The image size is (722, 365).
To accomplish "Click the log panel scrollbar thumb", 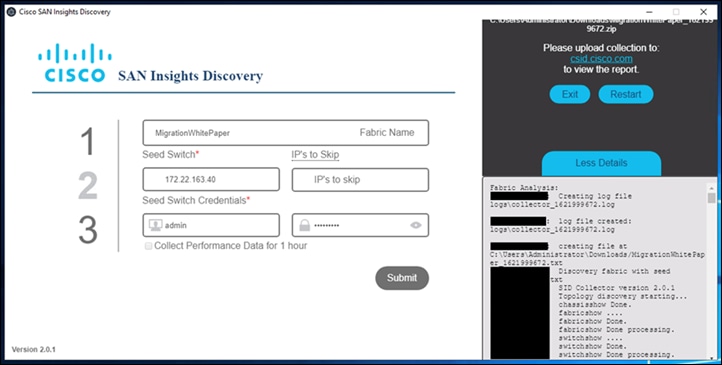I will pyautogui.click(x=711, y=198).
